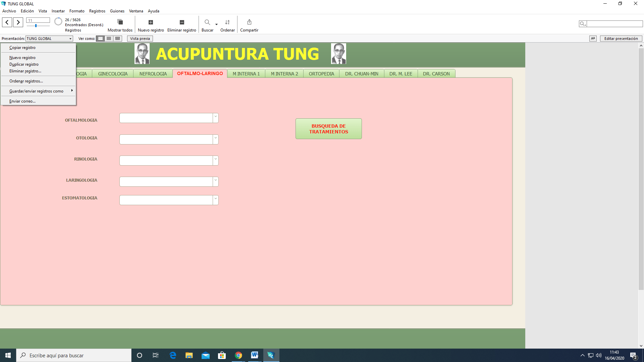Click the Ordenar sort icon
The width and height of the screenshot is (644, 362).
click(227, 22)
